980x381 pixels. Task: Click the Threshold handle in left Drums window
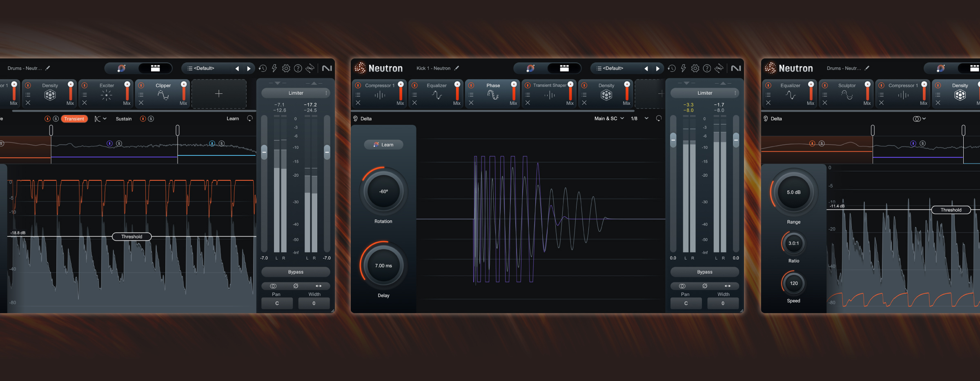(132, 237)
